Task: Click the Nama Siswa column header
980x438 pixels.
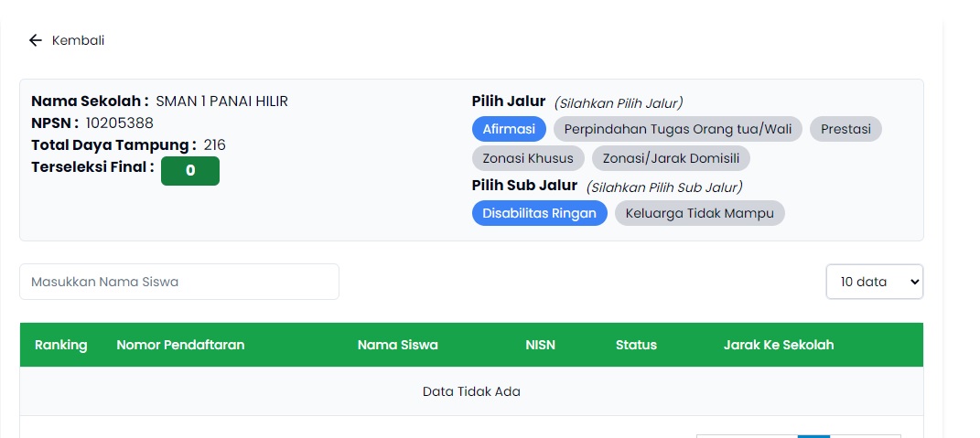Action: (x=397, y=345)
